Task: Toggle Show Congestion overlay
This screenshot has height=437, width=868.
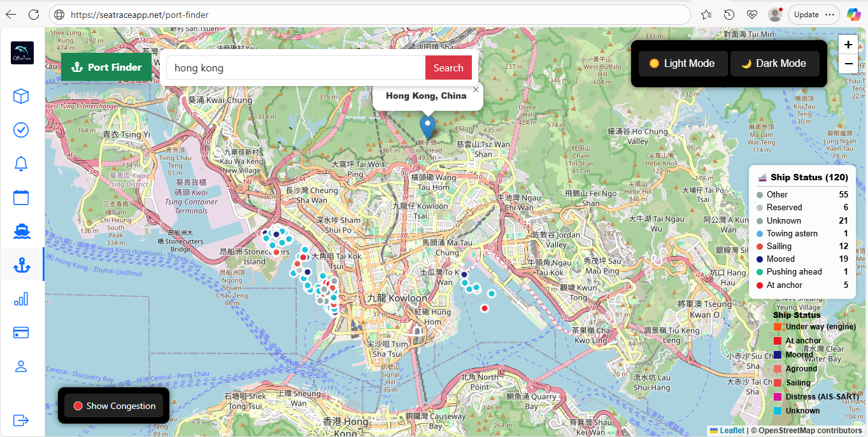Action: click(x=114, y=406)
